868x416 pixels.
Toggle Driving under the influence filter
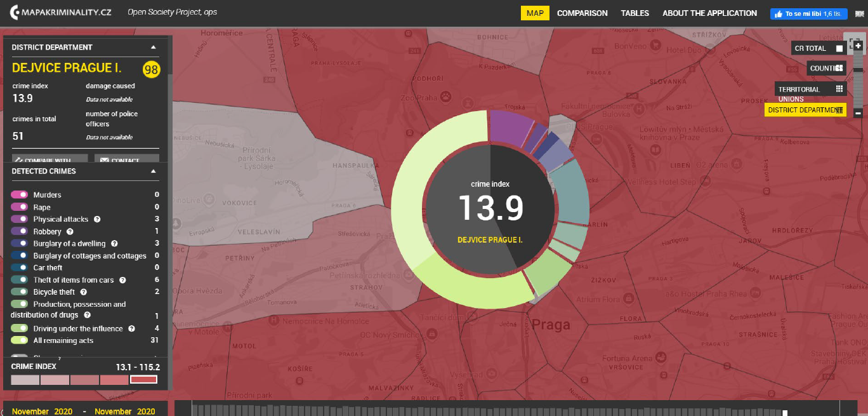19,329
